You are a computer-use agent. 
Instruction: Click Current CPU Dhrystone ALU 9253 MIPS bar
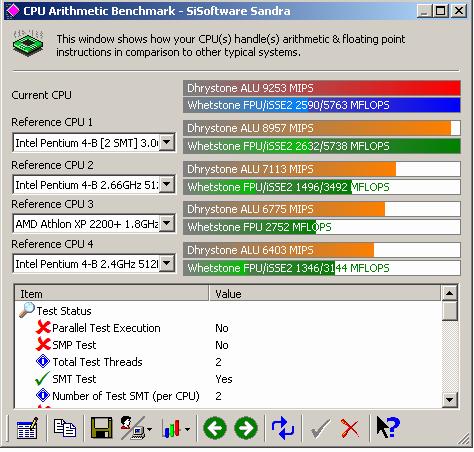click(x=322, y=88)
